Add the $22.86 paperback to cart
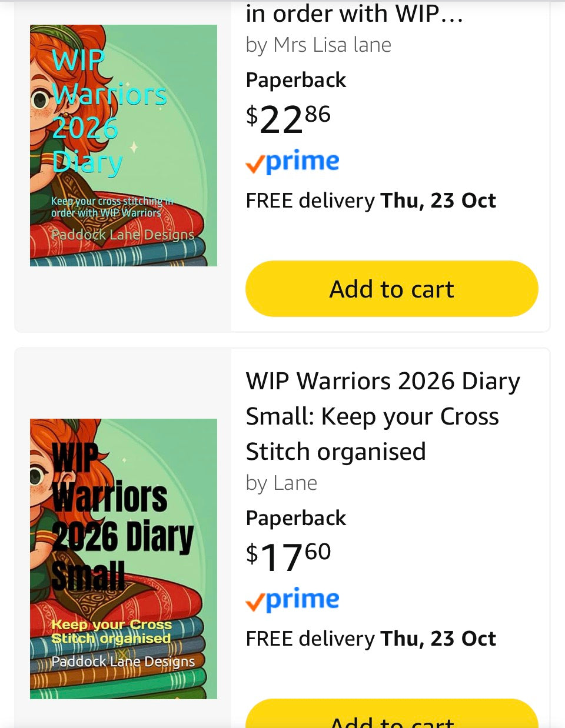 pyautogui.click(x=391, y=289)
